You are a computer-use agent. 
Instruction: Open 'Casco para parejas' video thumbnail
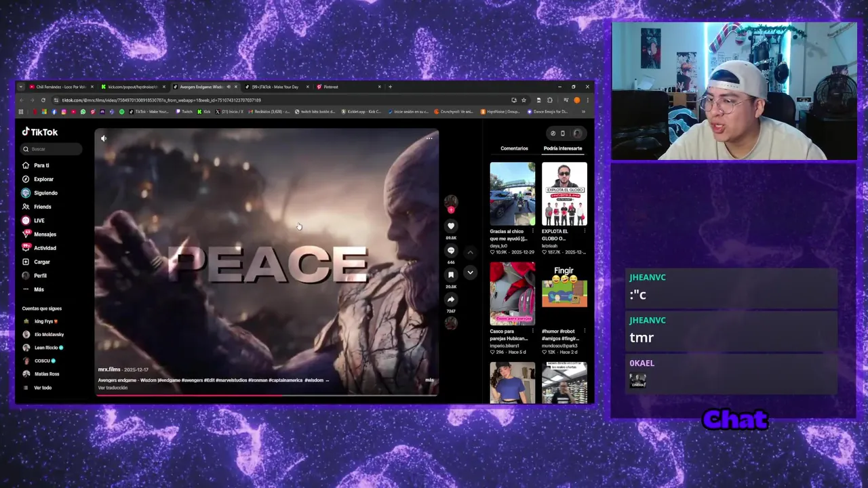[x=513, y=293]
